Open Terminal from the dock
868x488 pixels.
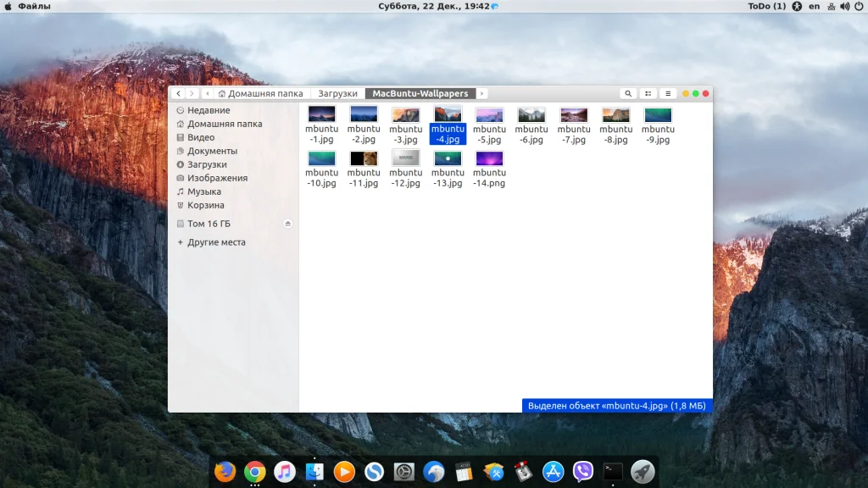(613, 471)
